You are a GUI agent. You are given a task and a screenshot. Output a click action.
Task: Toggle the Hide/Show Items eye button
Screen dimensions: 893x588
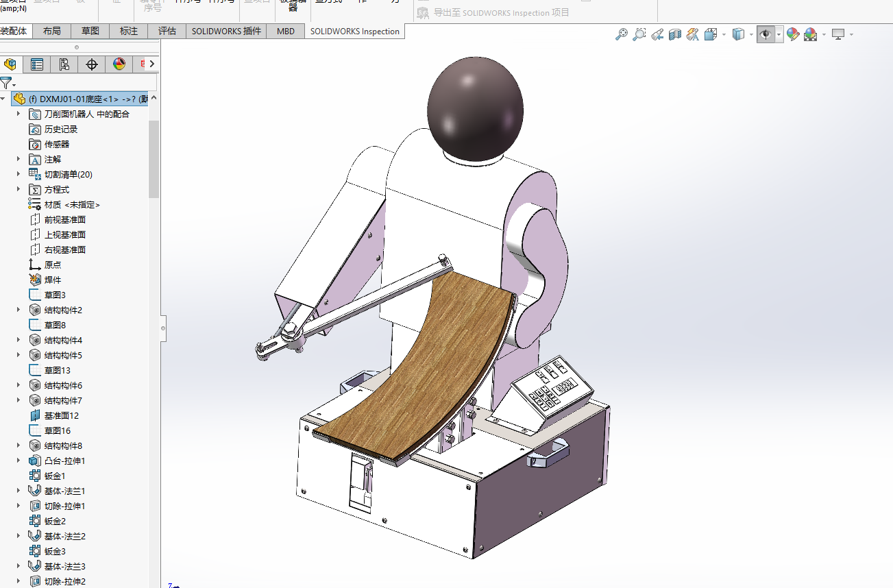[x=766, y=34]
